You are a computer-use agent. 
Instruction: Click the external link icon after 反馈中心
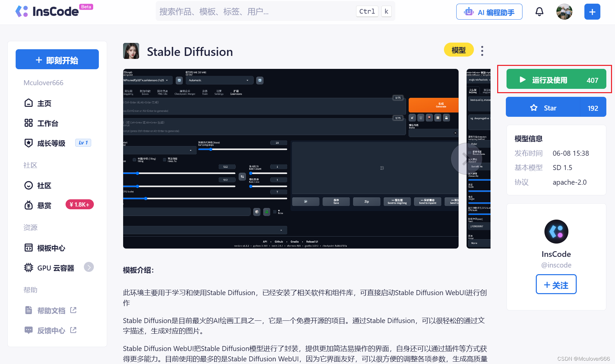coord(73,330)
